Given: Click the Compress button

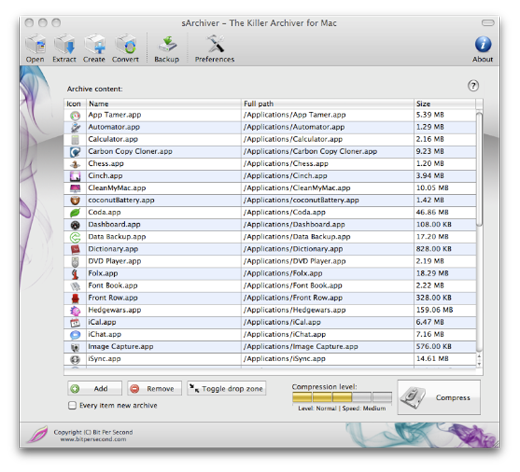Looking at the screenshot, I should pos(439,397).
